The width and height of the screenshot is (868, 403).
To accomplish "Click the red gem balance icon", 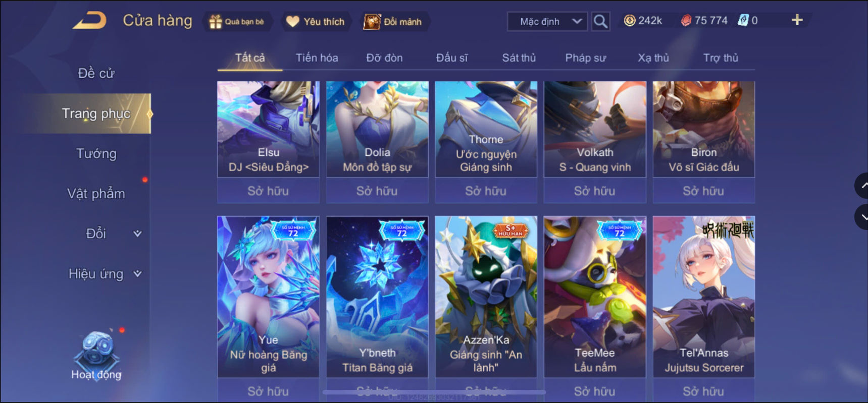I will [x=686, y=21].
